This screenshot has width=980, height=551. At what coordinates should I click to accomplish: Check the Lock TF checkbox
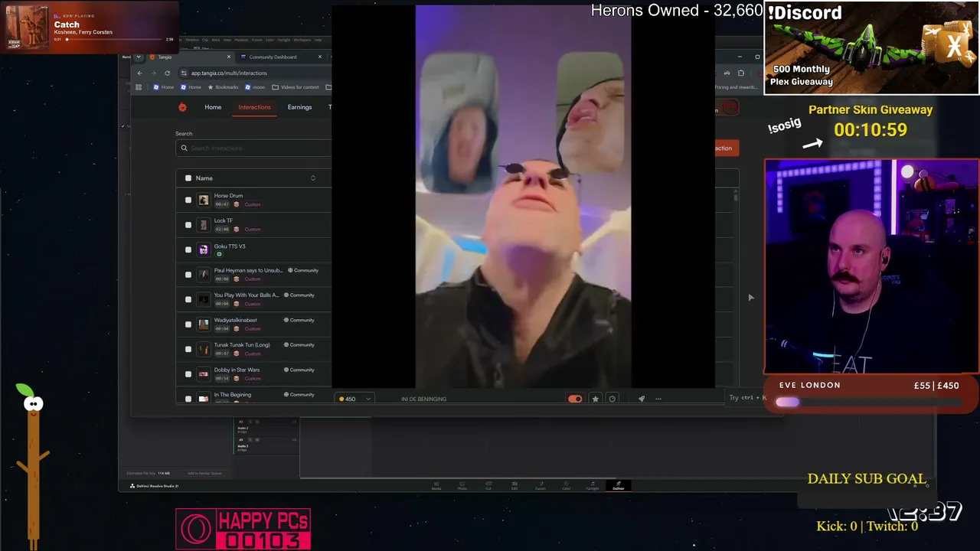188,225
